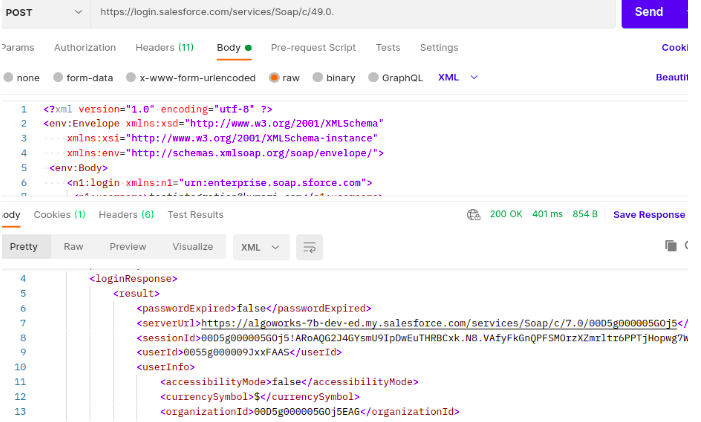Screen dimensions: 701x422
Task: Switch to the Authorization tab
Action: click(85, 47)
